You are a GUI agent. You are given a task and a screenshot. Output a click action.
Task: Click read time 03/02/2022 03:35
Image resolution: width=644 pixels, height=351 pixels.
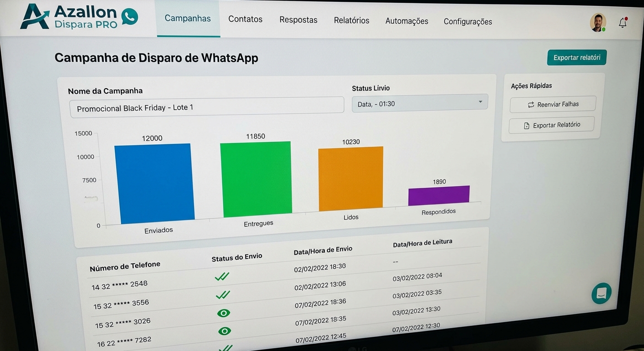pos(417,294)
